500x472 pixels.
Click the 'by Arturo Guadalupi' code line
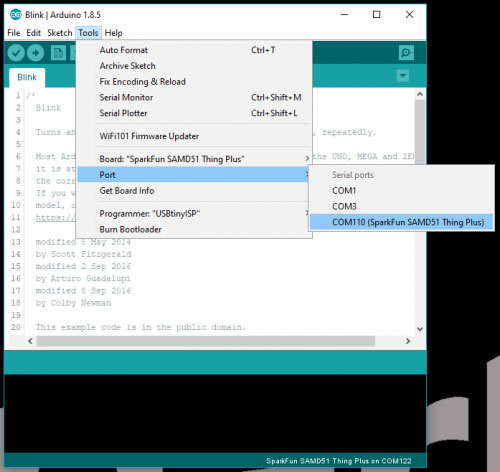[83, 278]
